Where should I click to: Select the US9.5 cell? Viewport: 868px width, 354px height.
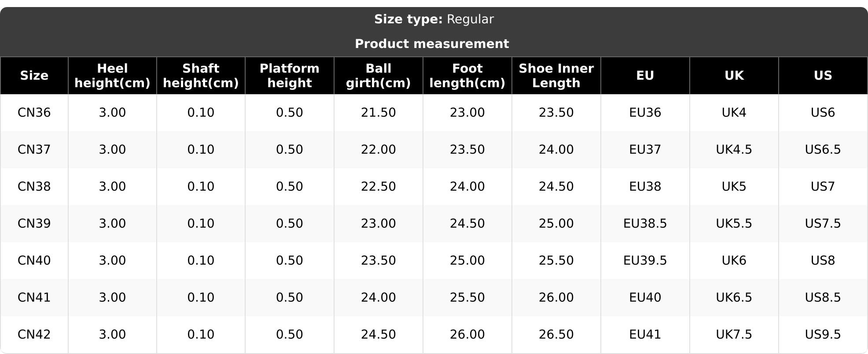pyautogui.click(x=823, y=335)
